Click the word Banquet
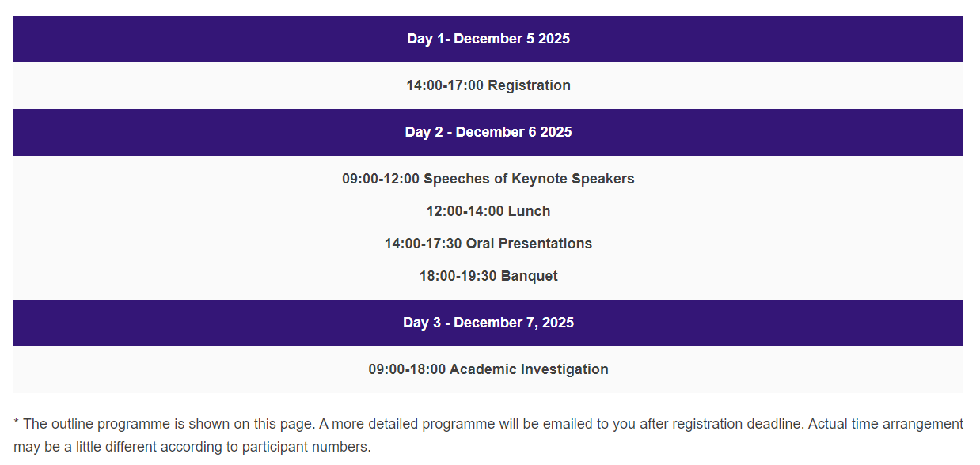This screenshot has width=980, height=465. (530, 276)
